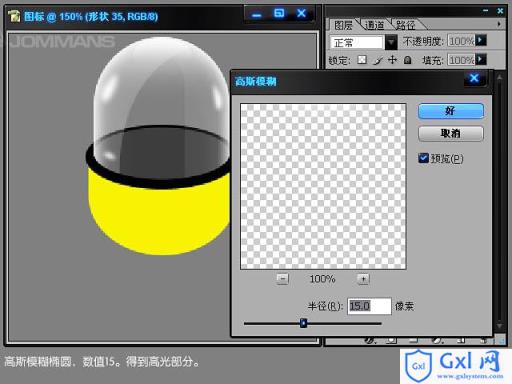Image resolution: width=512 pixels, height=384 pixels.
Task: Click the 半径 radius input field
Action: pos(369,306)
